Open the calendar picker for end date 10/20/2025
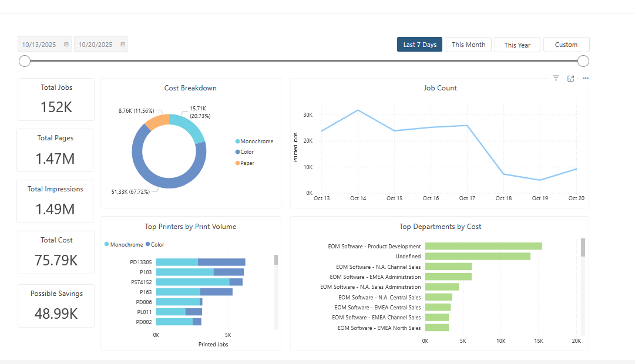 (x=122, y=44)
